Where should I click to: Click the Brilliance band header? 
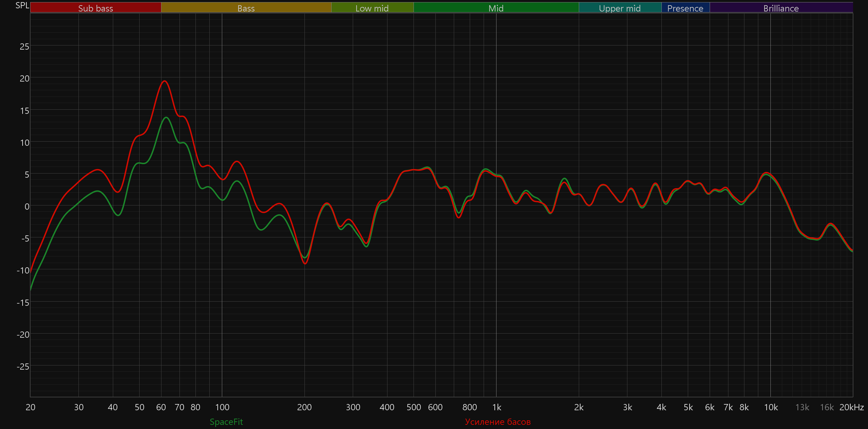point(781,8)
